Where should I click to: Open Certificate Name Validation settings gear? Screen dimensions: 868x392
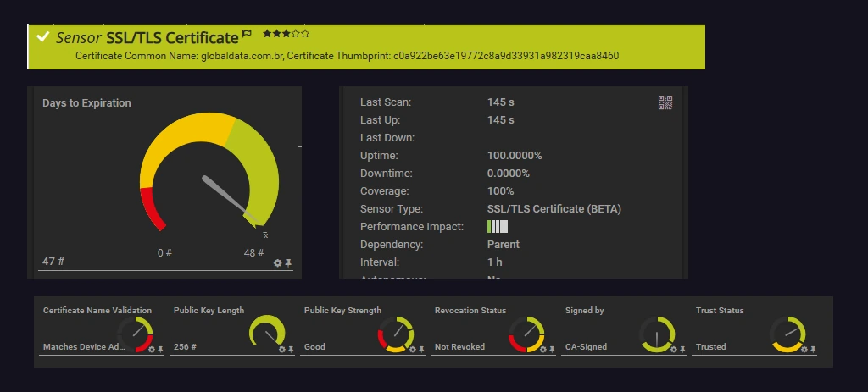(152, 350)
